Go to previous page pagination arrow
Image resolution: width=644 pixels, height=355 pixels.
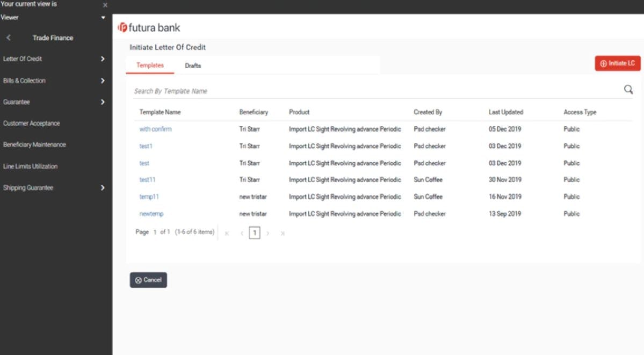point(241,233)
